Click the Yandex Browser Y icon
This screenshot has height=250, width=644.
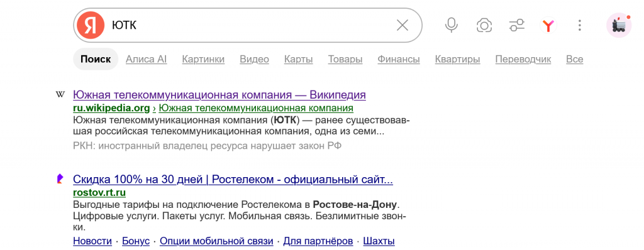tap(548, 26)
